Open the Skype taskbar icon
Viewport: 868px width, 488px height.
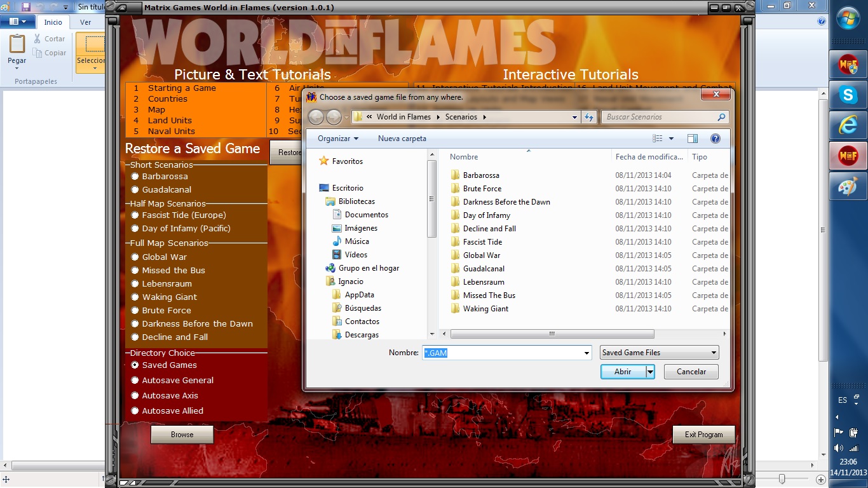(848, 95)
